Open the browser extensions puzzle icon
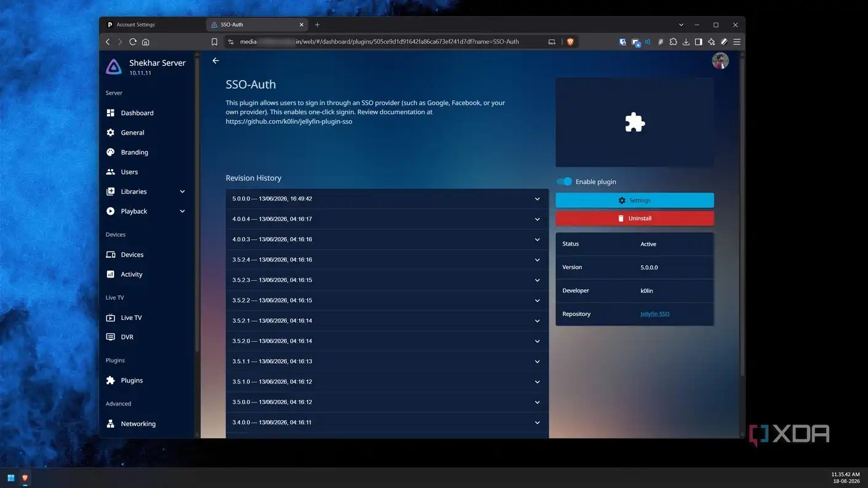The image size is (868, 488). [673, 42]
